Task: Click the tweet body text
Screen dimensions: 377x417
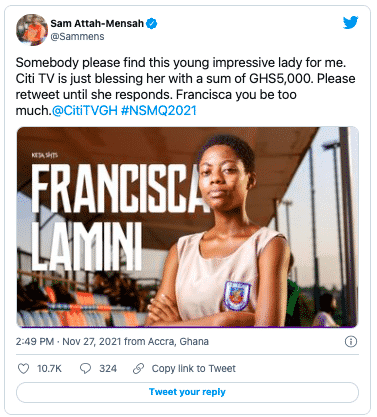Action: click(x=185, y=86)
